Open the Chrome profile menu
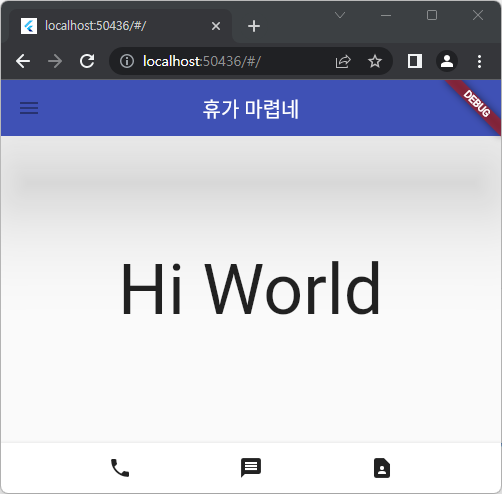502x494 pixels. pos(447,61)
